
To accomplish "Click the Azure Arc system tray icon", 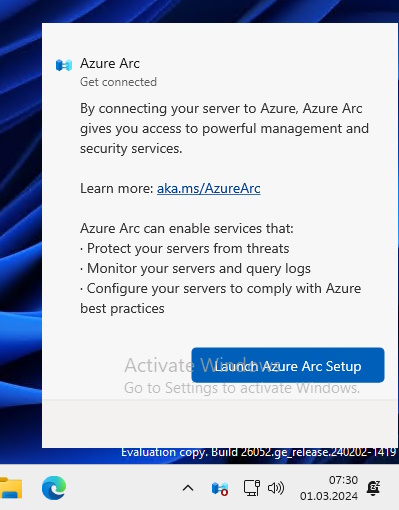I will [x=220, y=489].
